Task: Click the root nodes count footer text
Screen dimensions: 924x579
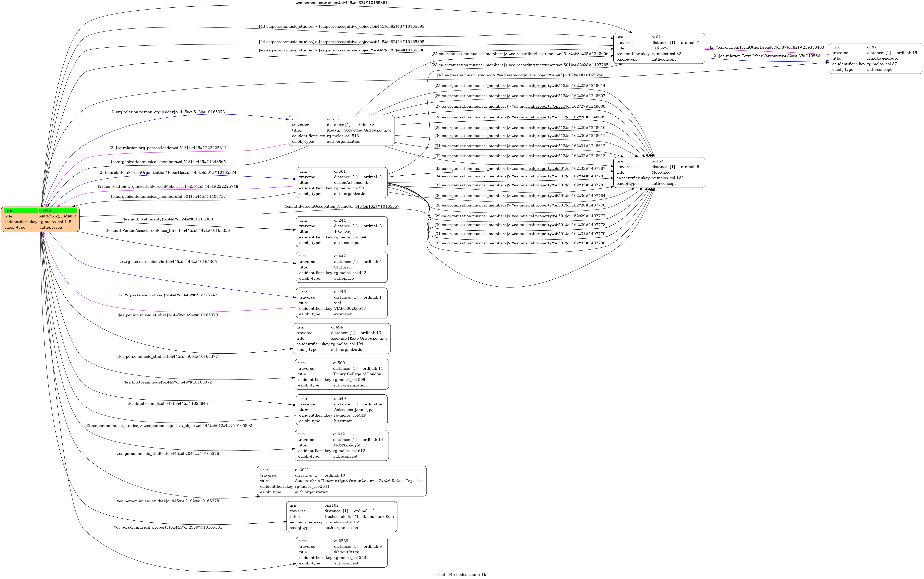Action: pyautogui.click(x=462, y=574)
